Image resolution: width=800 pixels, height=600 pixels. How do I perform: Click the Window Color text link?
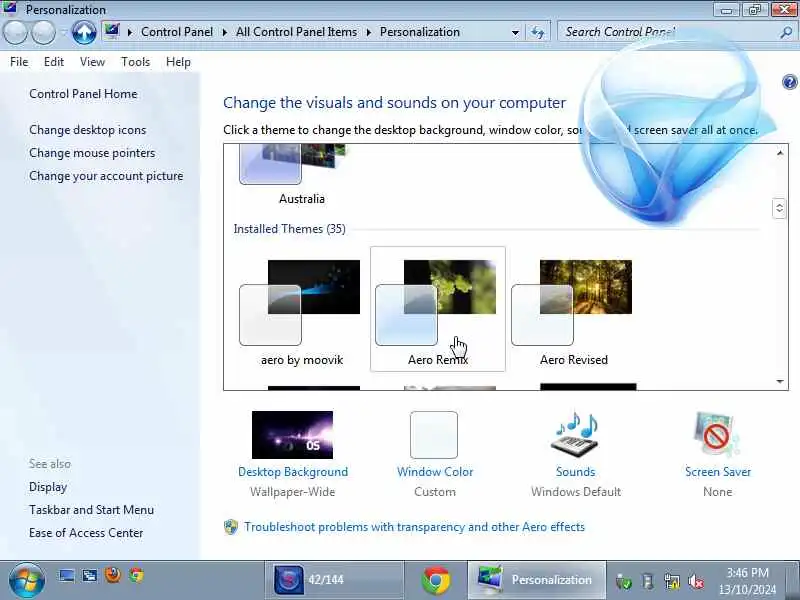(435, 472)
